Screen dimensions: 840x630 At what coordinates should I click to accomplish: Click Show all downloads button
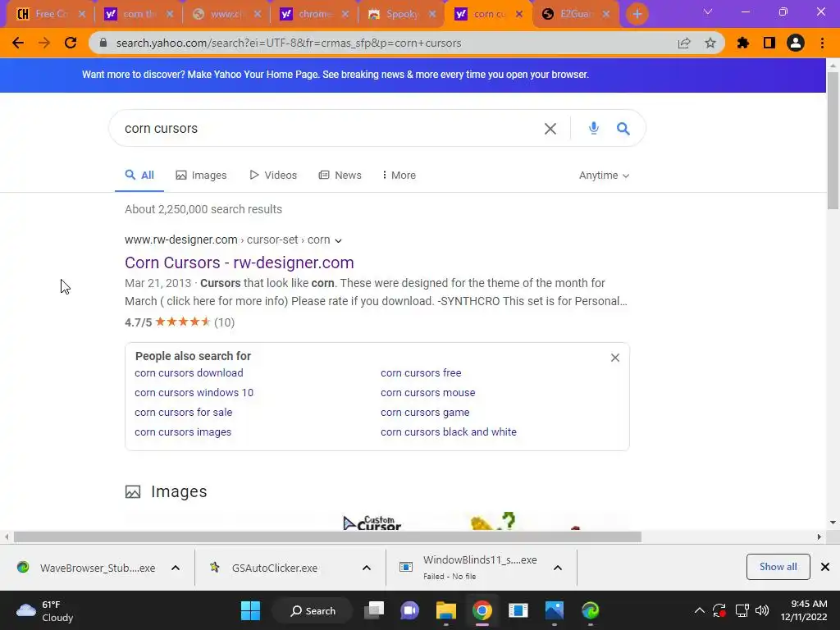(x=778, y=567)
